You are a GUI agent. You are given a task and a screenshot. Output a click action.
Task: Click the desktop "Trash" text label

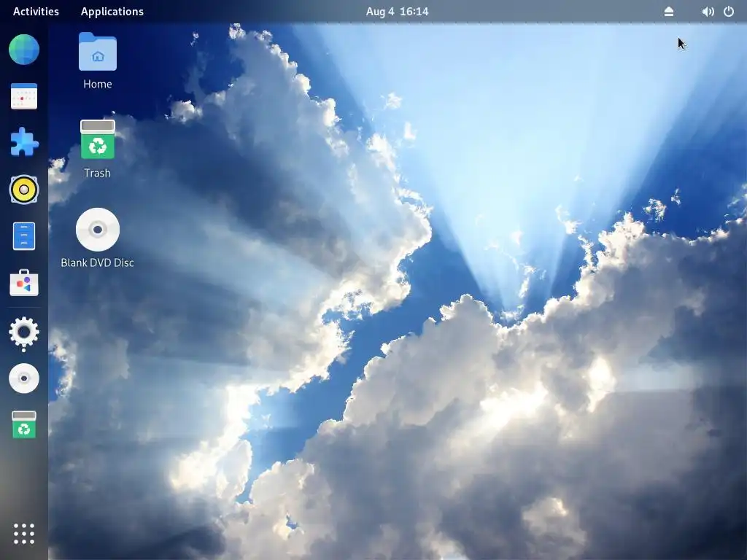(98, 173)
